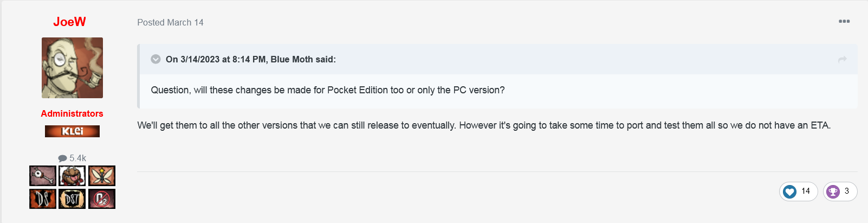Click the DST game badge
868x223 pixels.
72,199
